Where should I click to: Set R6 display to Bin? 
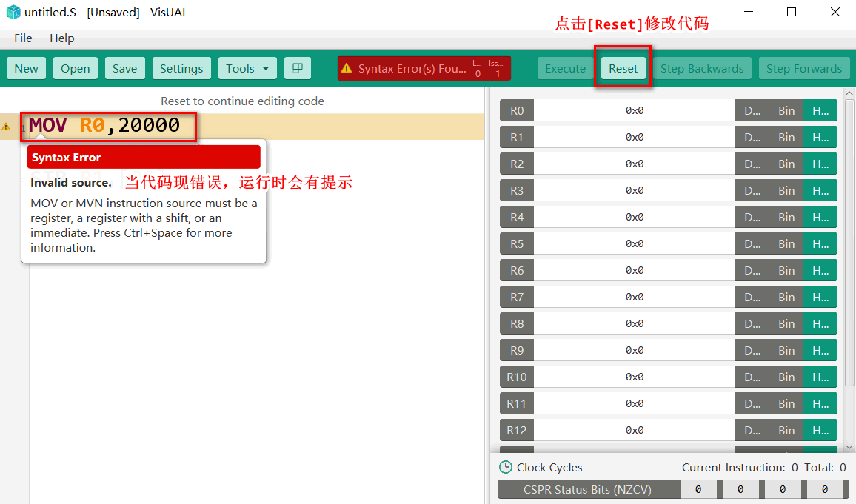pyautogui.click(x=786, y=271)
